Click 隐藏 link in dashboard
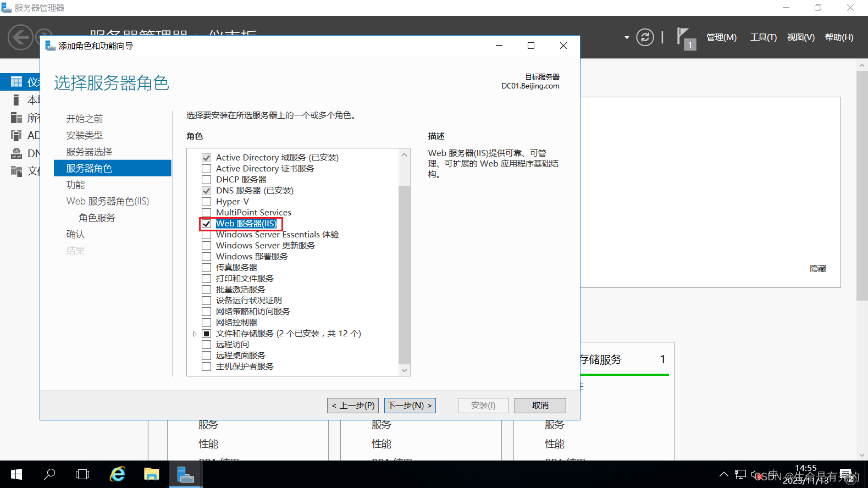 [x=818, y=268]
